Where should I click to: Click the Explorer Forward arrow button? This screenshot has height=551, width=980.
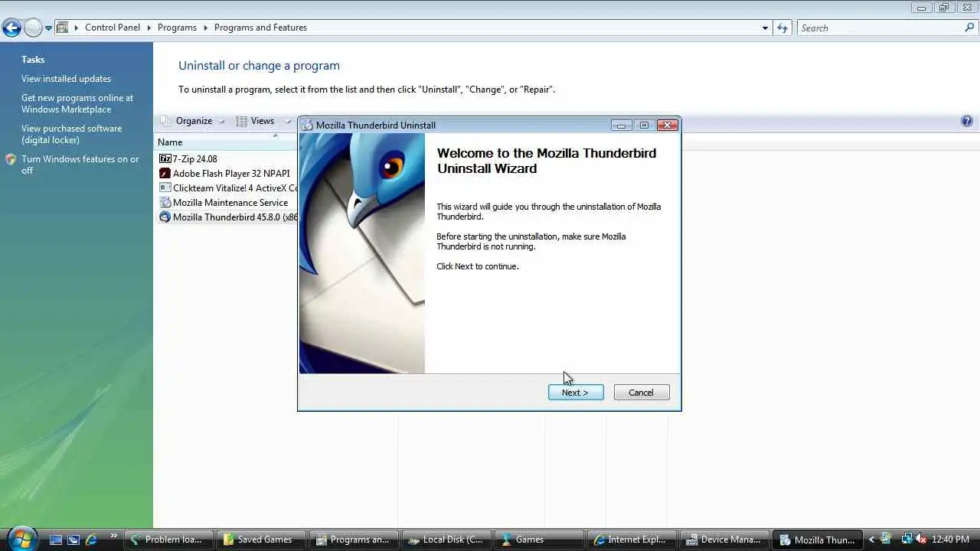tap(33, 28)
